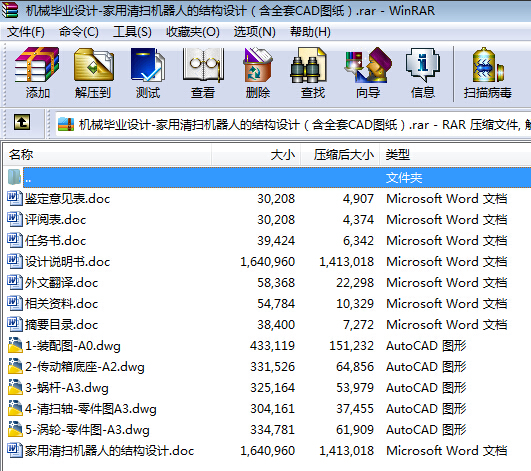Image resolution: width=531 pixels, height=471 pixels.
Task: Click the Word icon of 任务书.doc
Action: [x=15, y=240]
